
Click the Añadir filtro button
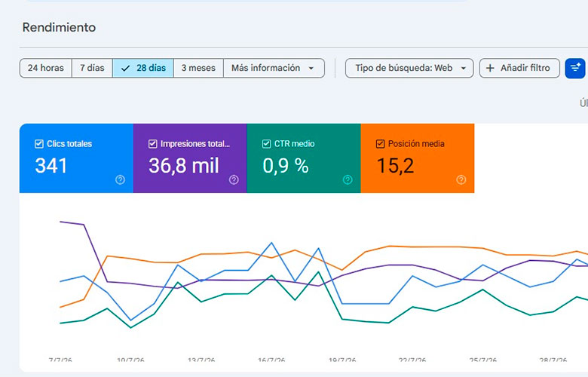pyautogui.click(x=519, y=68)
